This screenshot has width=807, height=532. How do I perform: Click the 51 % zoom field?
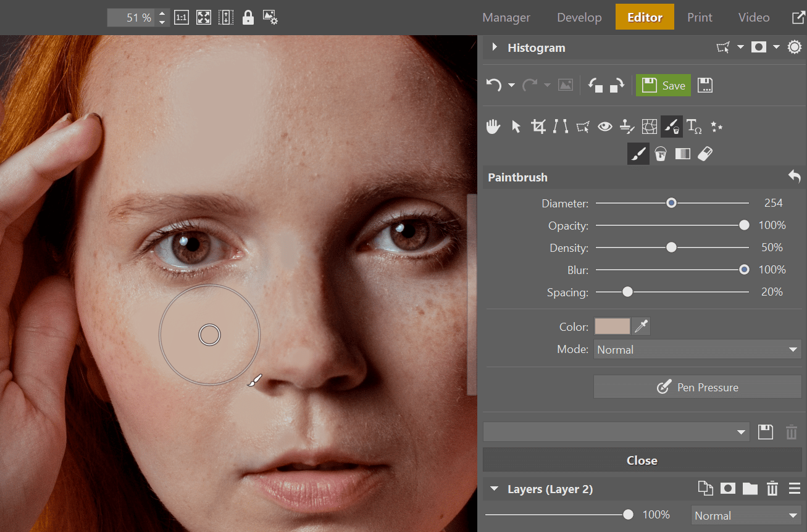[x=132, y=18]
